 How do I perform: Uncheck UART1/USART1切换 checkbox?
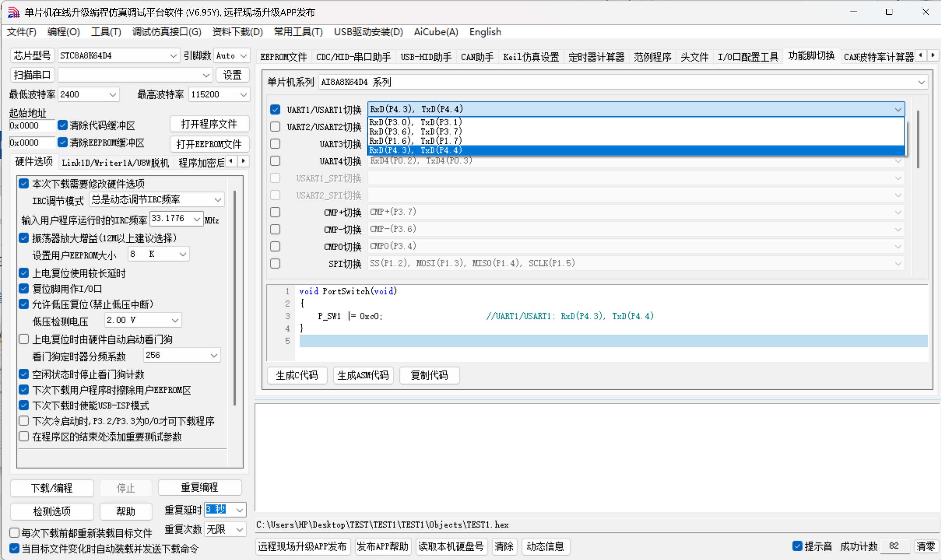tap(275, 110)
